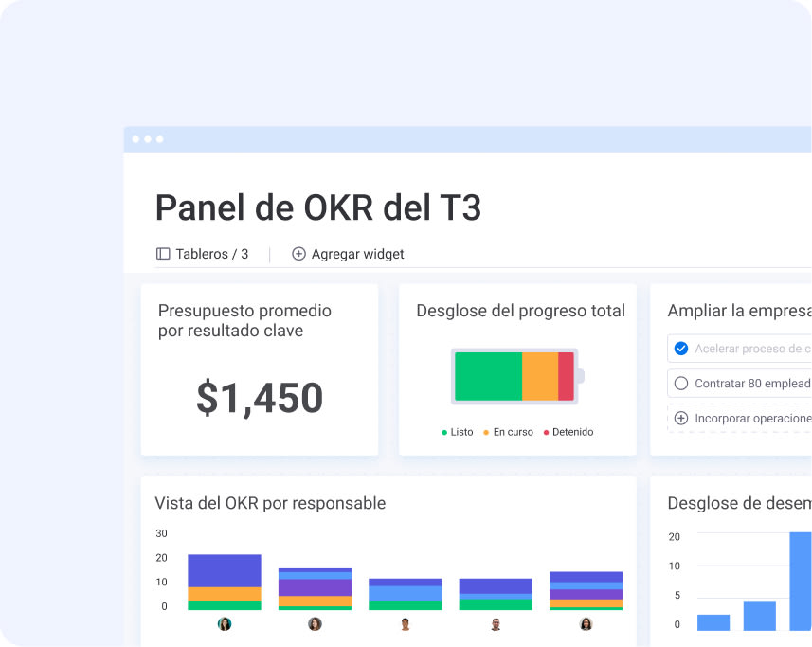Click the fifth responsible's stacked bar
This screenshot has width=812, height=647.
tap(586, 590)
